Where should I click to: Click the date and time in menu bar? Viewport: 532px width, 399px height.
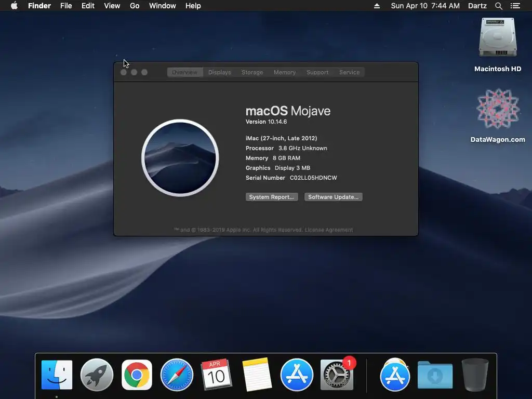[x=425, y=6]
